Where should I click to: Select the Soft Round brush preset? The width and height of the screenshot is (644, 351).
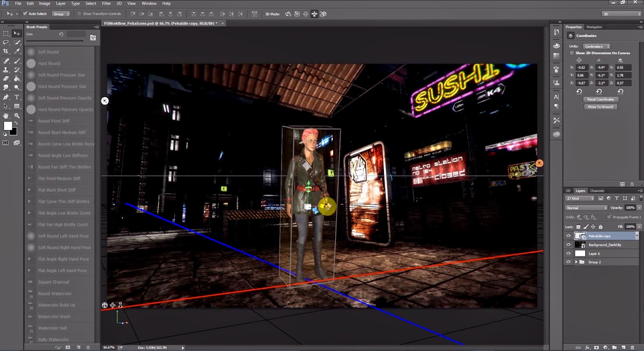pos(60,52)
